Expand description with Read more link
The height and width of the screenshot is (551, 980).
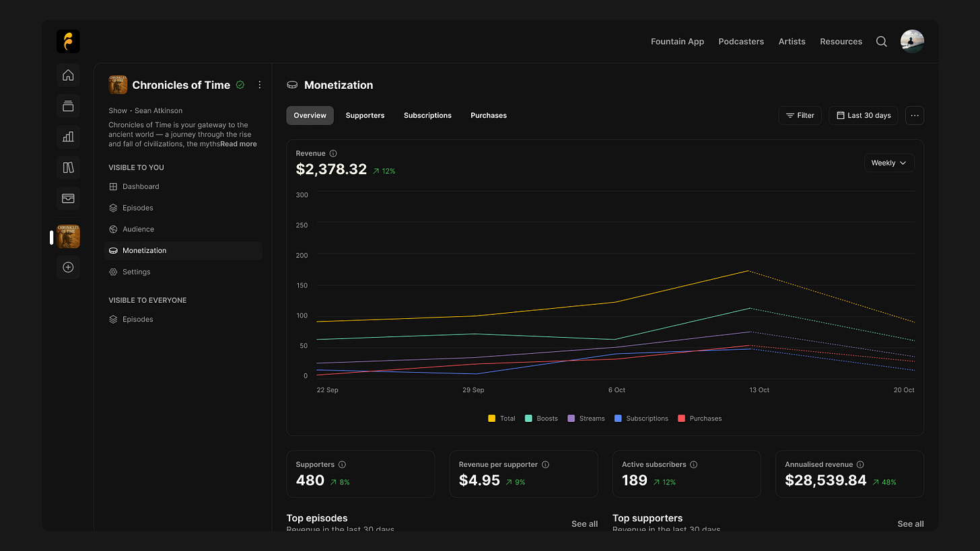[x=238, y=144]
